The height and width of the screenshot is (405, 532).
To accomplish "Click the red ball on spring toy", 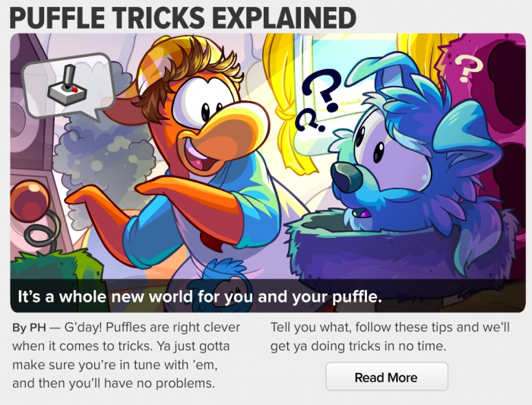I will [30, 201].
